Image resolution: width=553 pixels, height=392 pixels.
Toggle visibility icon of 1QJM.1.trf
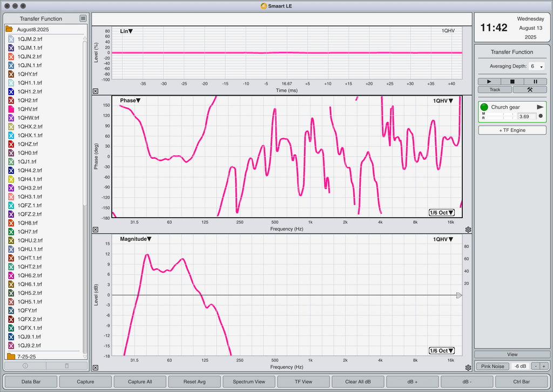(x=11, y=48)
